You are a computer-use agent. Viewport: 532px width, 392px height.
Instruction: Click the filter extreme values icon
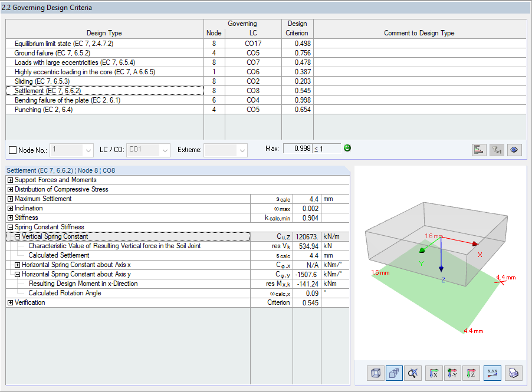tap(497, 150)
